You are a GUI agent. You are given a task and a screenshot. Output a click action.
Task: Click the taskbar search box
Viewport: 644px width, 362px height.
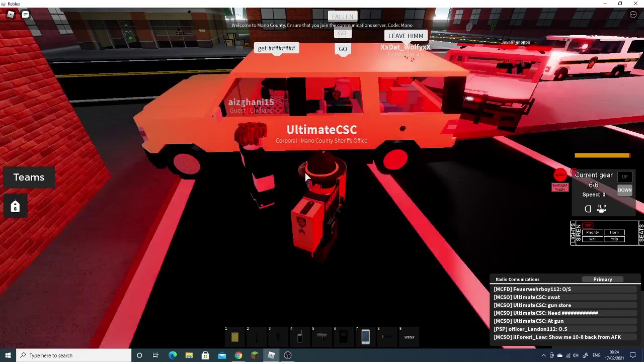[x=73, y=355]
